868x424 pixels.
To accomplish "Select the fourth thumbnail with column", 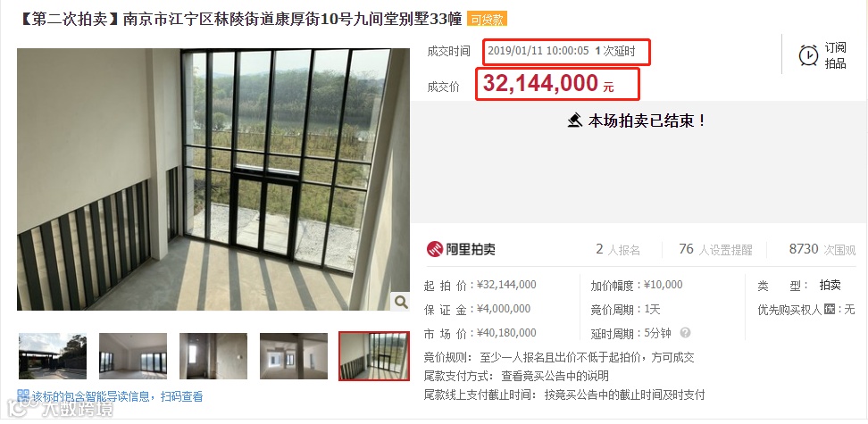I will click(294, 356).
